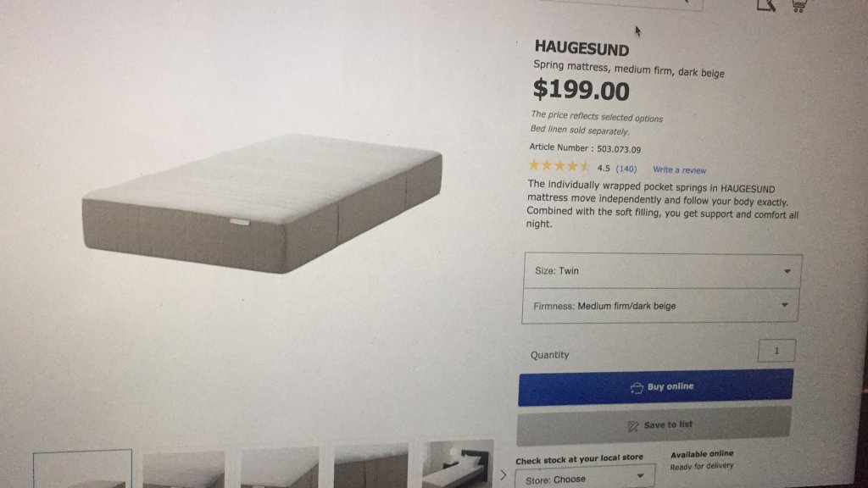The width and height of the screenshot is (868, 488).
Task: Click the gold star rating icons
Action: click(558, 165)
